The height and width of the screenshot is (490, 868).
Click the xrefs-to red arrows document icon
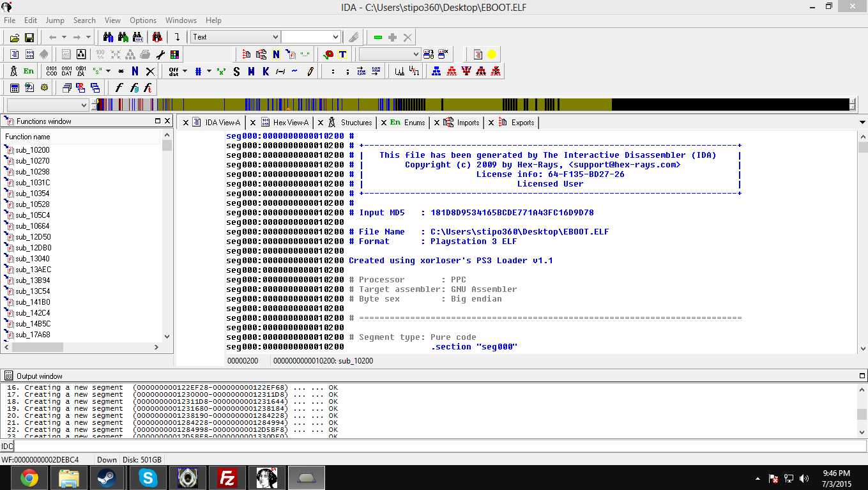coord(247,54)
